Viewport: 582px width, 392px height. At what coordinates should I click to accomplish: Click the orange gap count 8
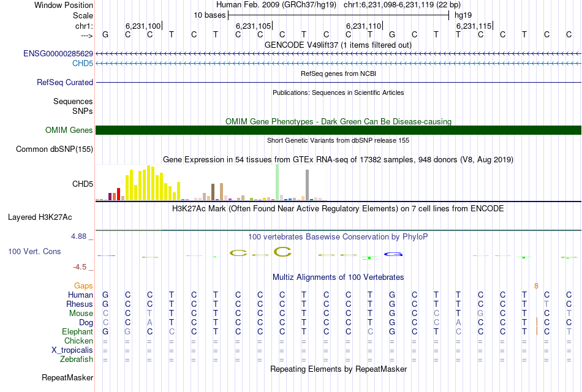coord(536,286)
